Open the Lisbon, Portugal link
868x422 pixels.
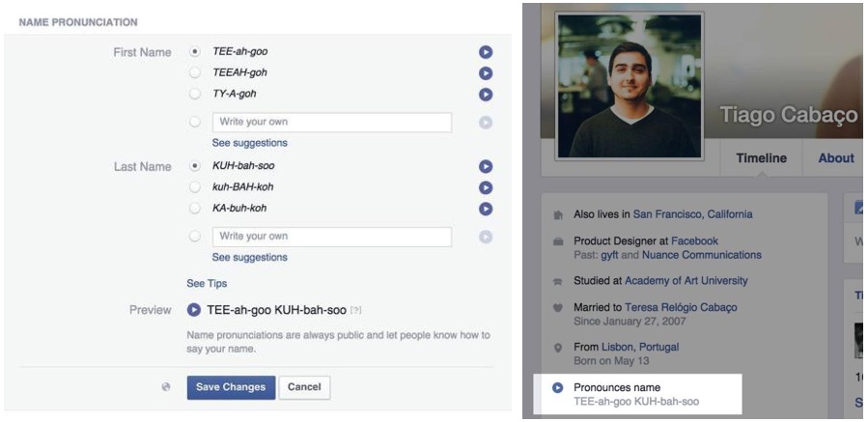click(640, 348)
